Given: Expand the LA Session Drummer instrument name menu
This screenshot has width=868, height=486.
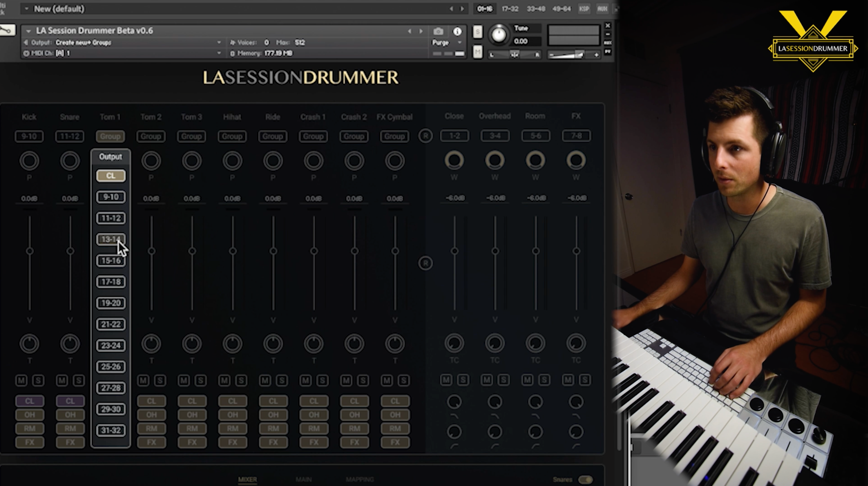Looking at the screenshot, I should point(28,31).
